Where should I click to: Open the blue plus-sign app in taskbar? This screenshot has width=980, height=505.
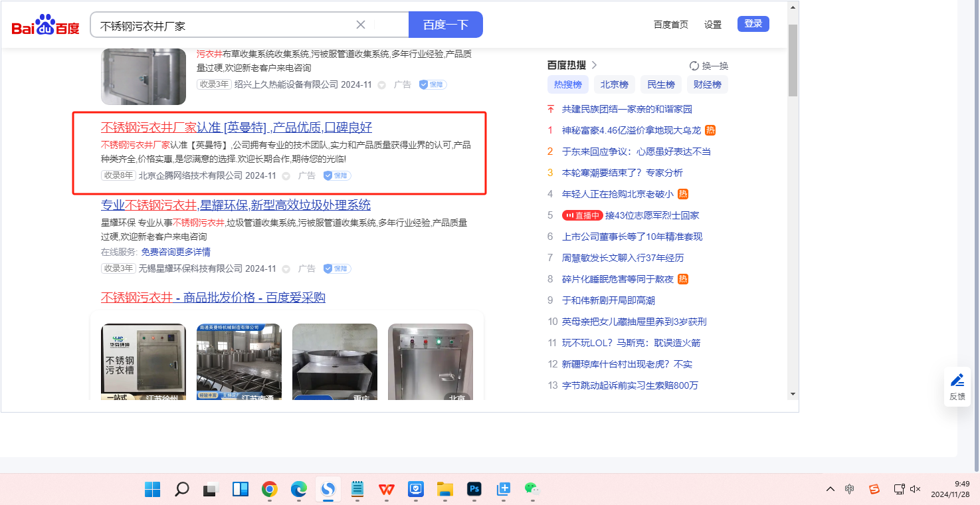click(x=503, y=490)
